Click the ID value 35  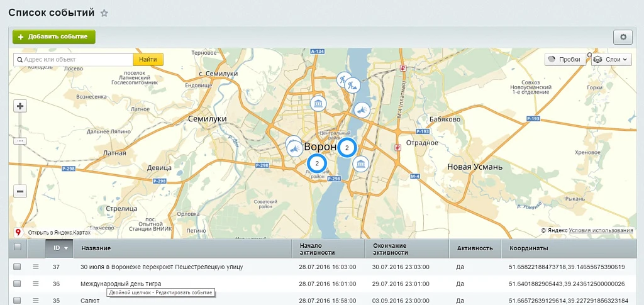(x=56, y=301)
